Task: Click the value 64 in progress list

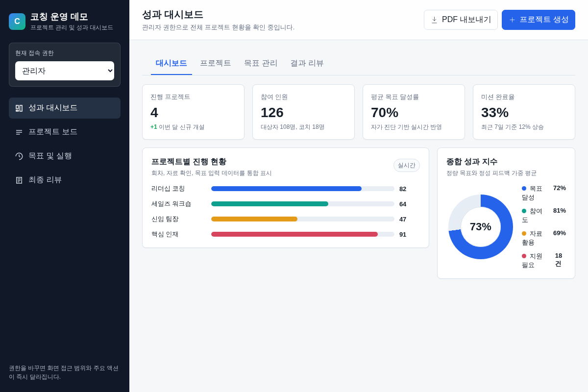Action: [x=403, y=204]
